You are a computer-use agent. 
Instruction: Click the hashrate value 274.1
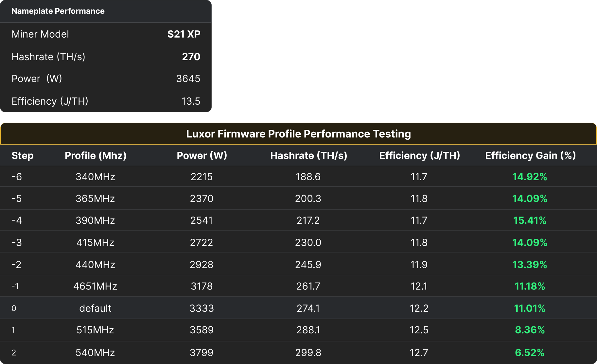[308, 308]
